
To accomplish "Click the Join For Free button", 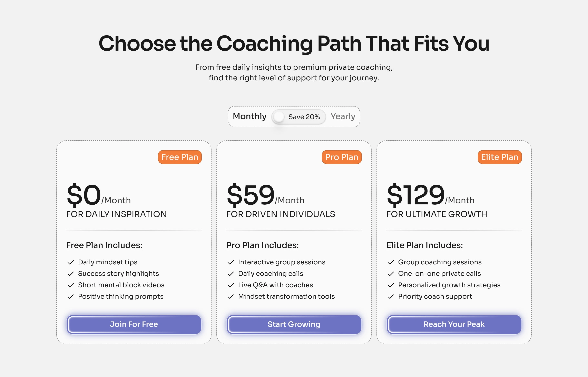I will [134, 324].
